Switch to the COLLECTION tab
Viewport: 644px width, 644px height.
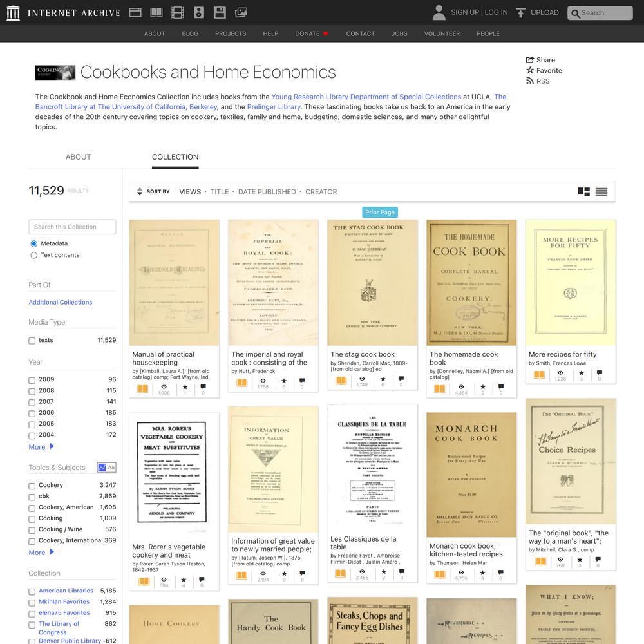(x=175, y=157)
